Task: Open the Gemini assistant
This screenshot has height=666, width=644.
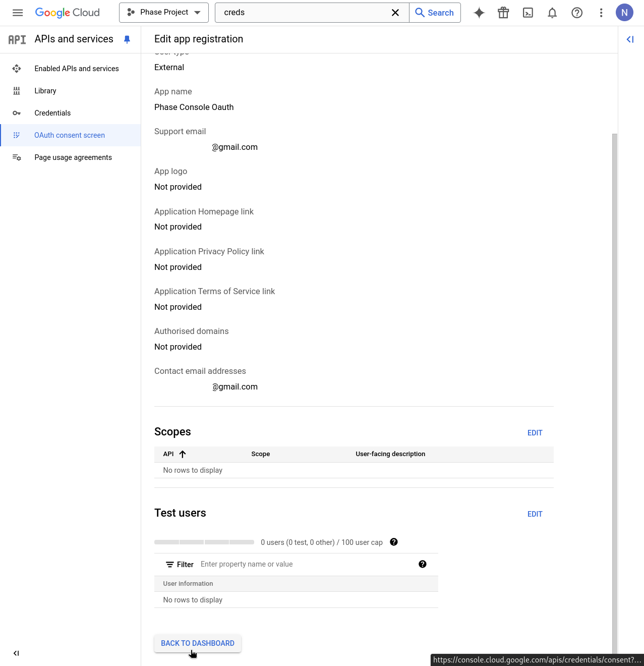Action: pyautogui.click(x=479, y=13)
